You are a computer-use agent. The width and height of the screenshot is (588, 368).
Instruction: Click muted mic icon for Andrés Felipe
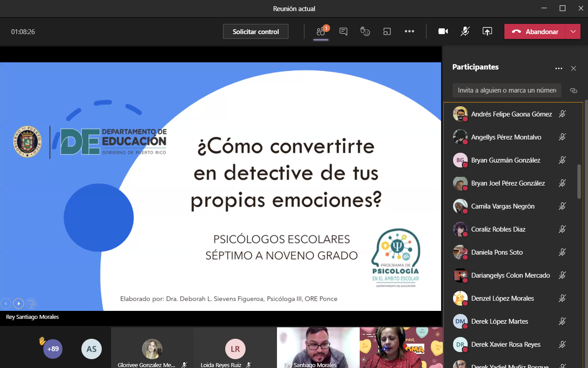coord(562,114)
